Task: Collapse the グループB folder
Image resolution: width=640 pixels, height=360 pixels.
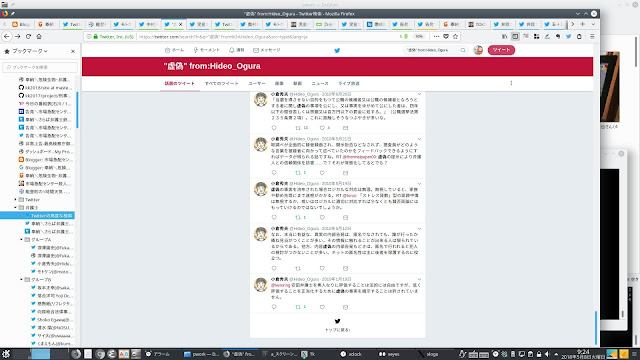Action: coord(21,280)
